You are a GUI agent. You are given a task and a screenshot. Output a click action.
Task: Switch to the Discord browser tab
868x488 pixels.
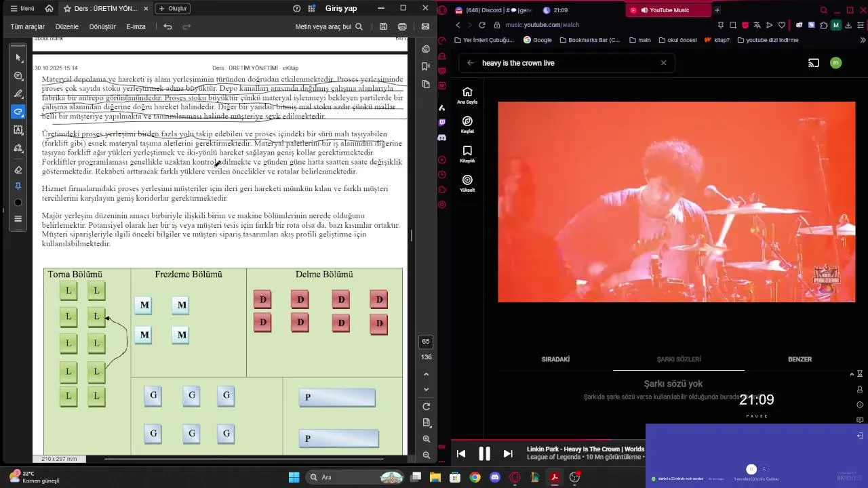[x=492, y=10]
